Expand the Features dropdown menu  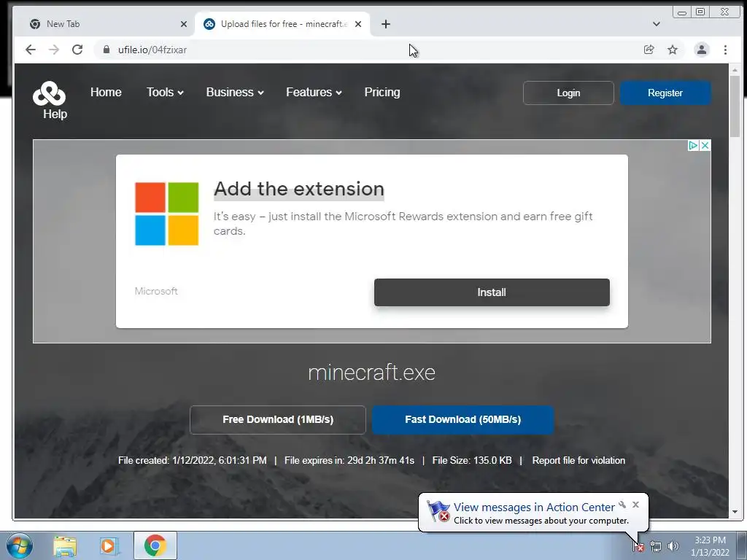[x=314, y=93]
